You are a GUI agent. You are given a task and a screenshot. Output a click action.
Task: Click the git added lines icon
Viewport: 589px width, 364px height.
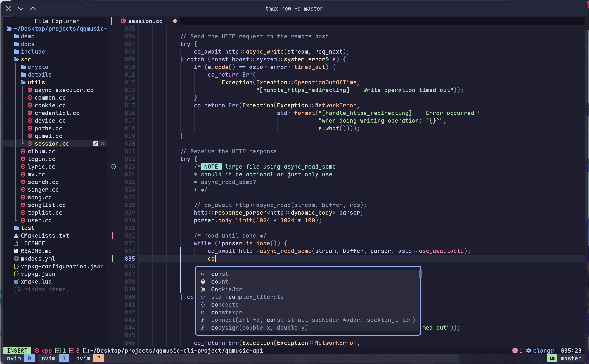pyautogui.click(x=58, y=351)
